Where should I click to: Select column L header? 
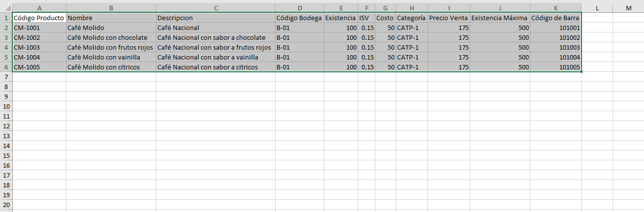click(x=597, y=8)
